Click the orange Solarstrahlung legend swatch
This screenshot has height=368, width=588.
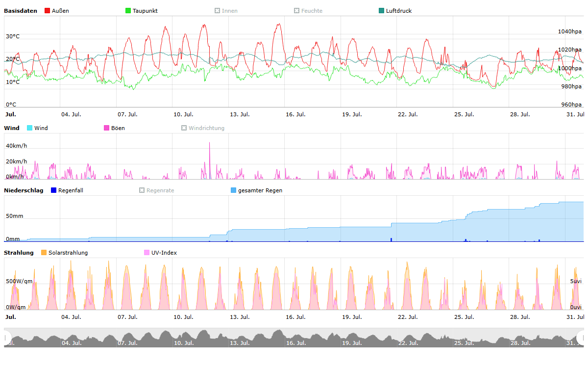pos(44,253)
